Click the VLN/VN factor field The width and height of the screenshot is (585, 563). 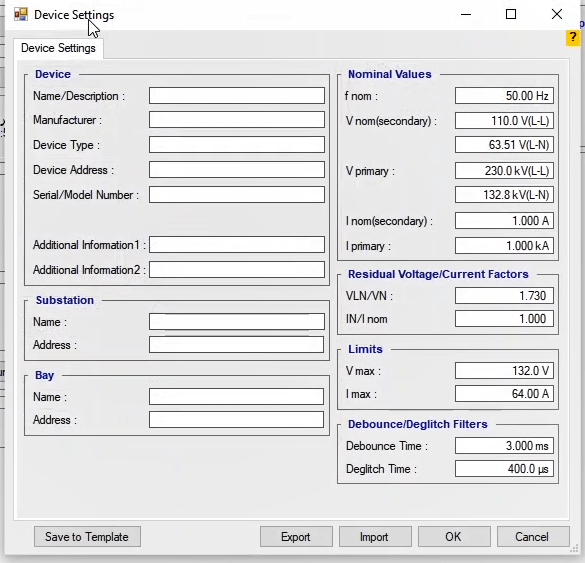[x=504, y=295]
